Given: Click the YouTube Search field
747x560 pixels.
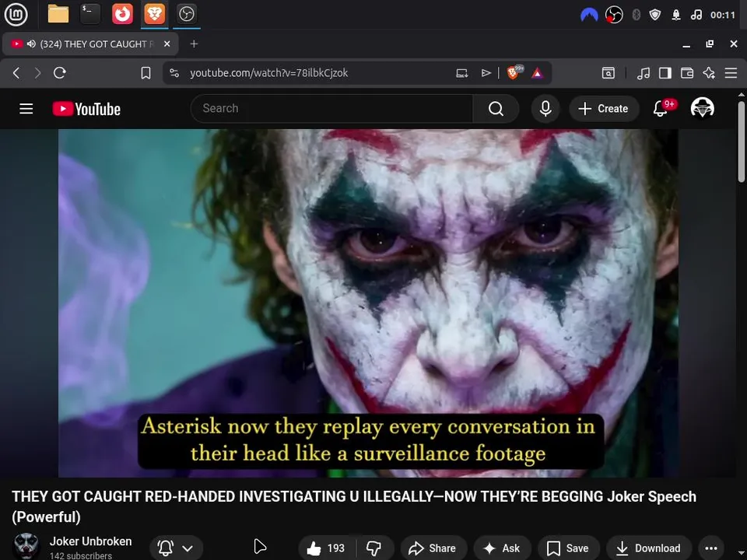Looking at the screenshot, I should [331, 109].
